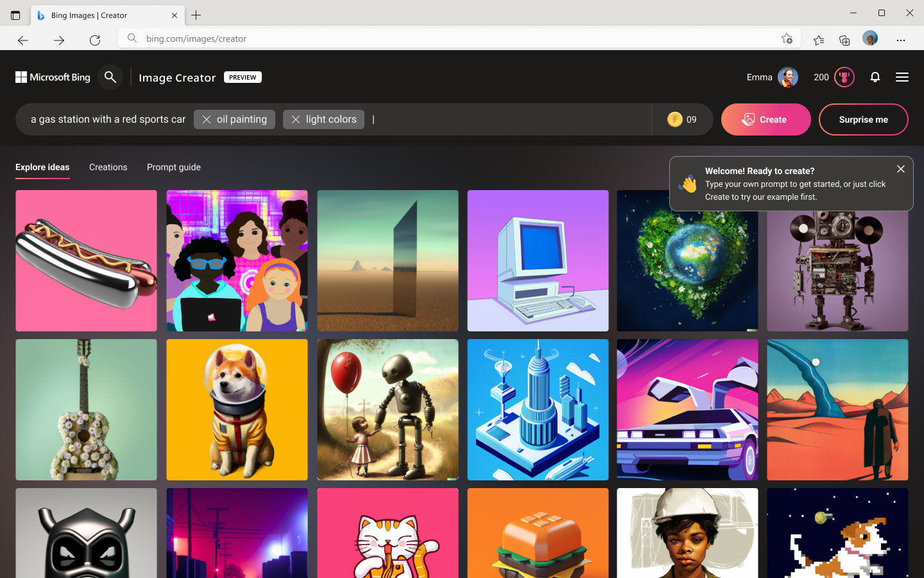Select the Explore ideas tab

[42, 167]
